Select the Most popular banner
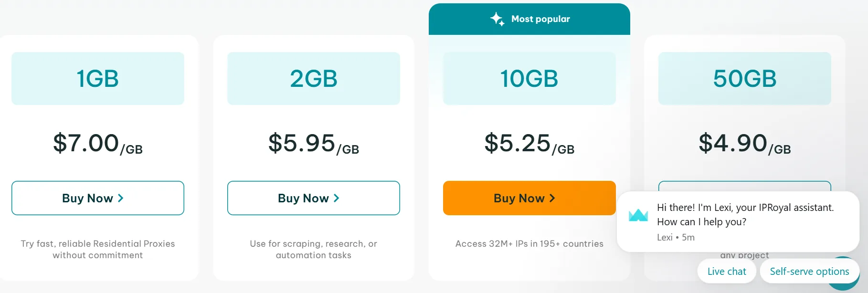This screenshot has height=293, width=868. pos(529,19)
